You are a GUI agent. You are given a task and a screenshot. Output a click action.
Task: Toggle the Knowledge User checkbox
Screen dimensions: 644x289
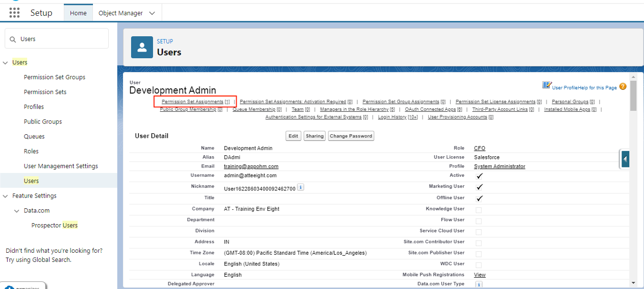click(479, 210)
